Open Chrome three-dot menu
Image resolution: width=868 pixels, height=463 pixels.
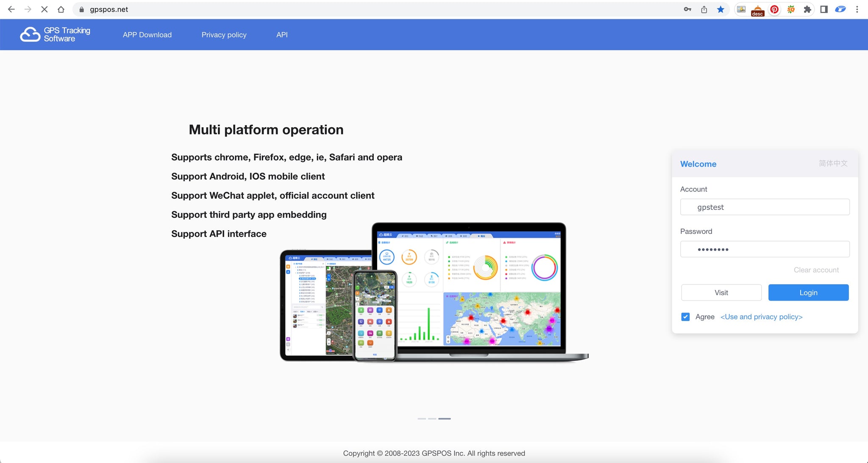click(x=857, y=9)
